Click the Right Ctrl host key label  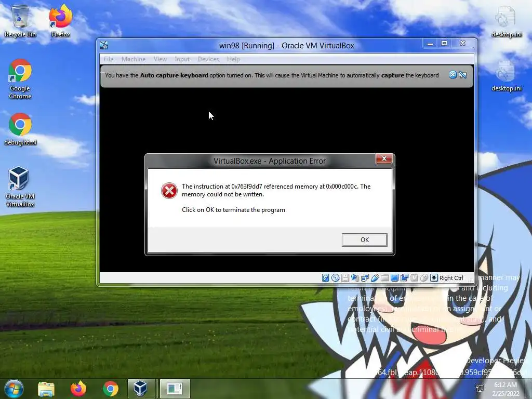point(451,278)
